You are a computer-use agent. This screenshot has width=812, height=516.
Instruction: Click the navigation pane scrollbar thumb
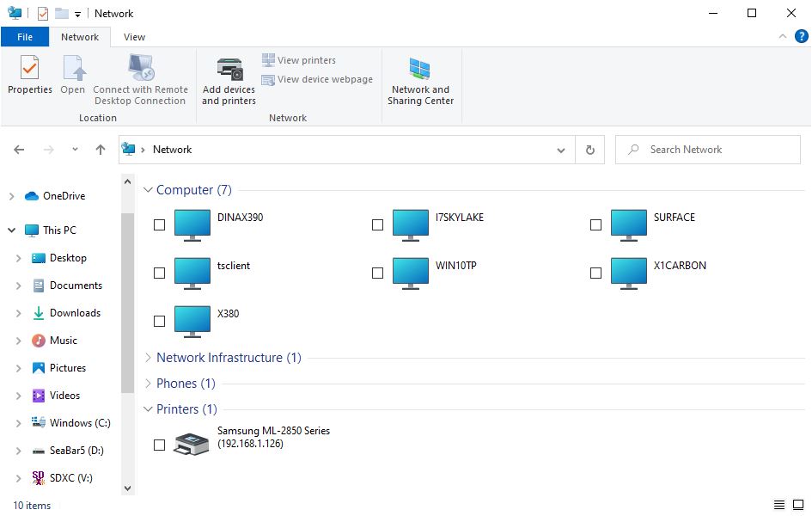[x=127, y=303]
